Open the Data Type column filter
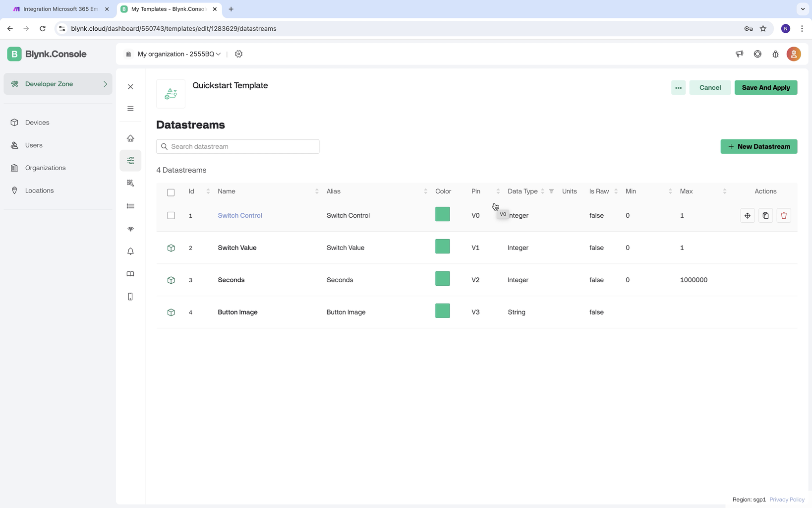This screenshot has height=508, width=812. 551,191
